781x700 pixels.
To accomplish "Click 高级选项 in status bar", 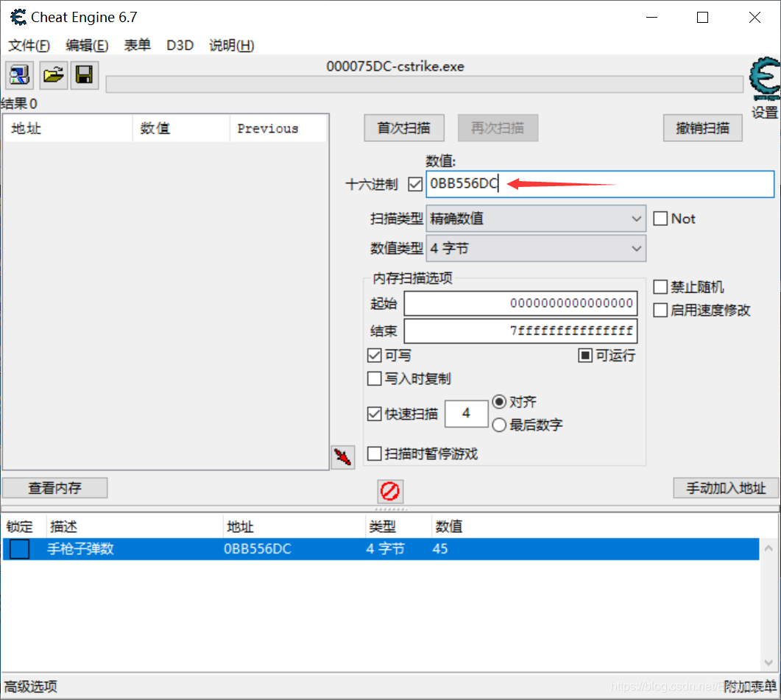I will [30, 687].
